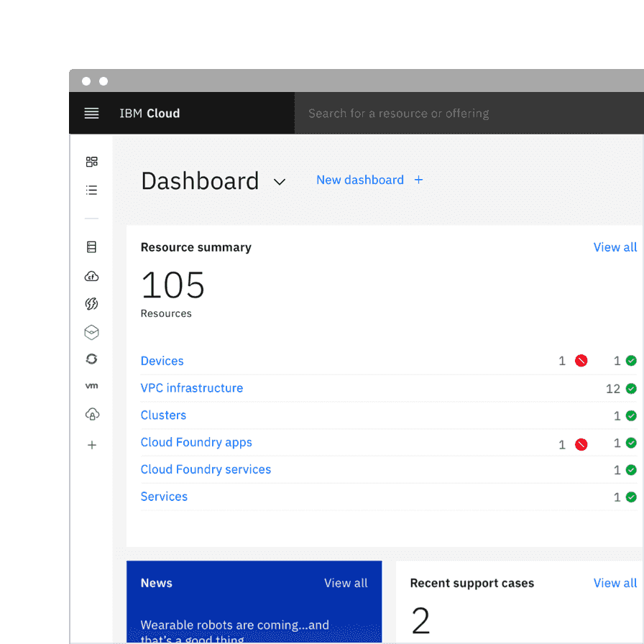Open the hamburger navigation menu

91,114
